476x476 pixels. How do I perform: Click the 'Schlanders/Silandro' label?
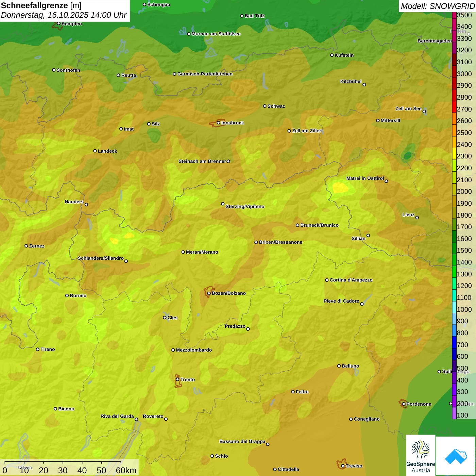tap(101, 258)
